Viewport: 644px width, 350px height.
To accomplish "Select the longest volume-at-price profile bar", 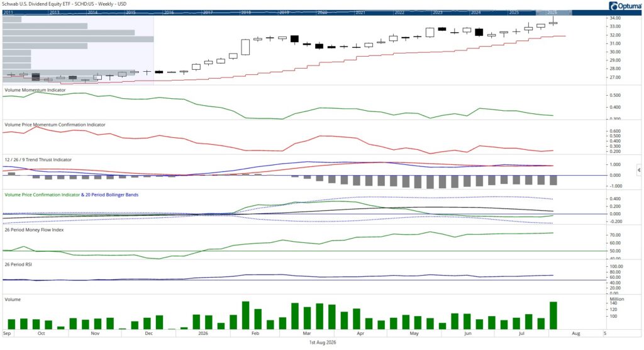I will 78,39.
